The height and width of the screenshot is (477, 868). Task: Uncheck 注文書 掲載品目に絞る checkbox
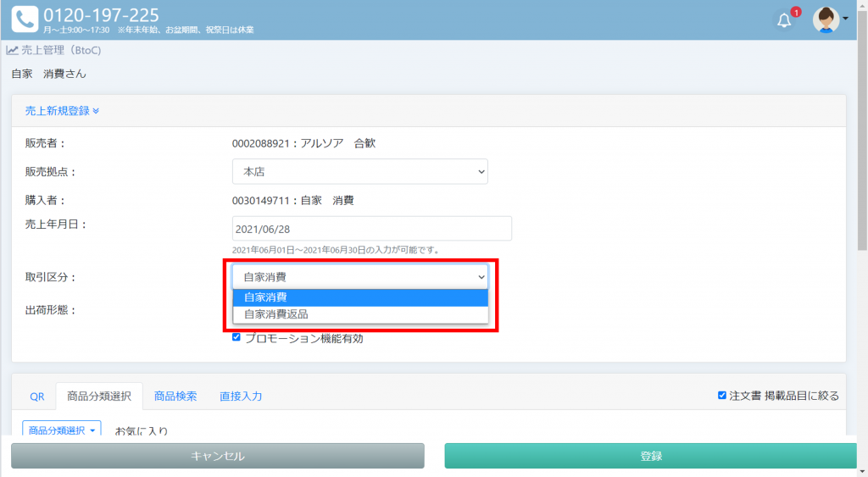(722, 395)
